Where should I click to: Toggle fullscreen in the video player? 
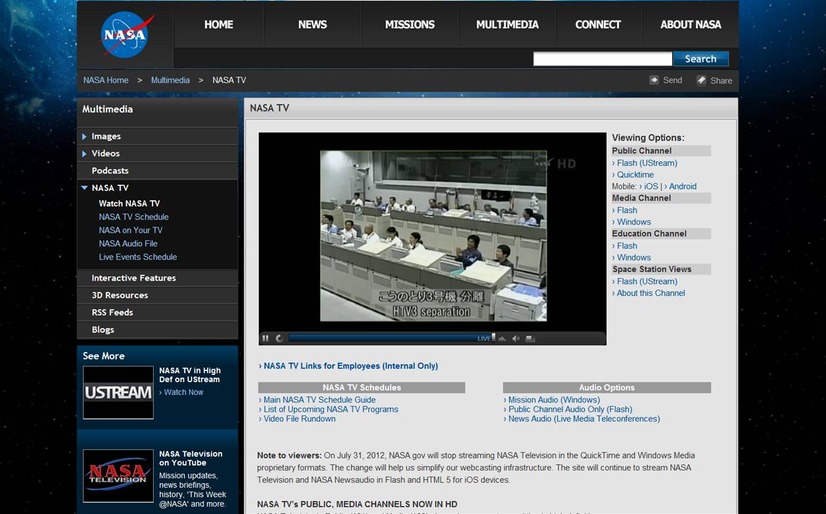[530, 339]
